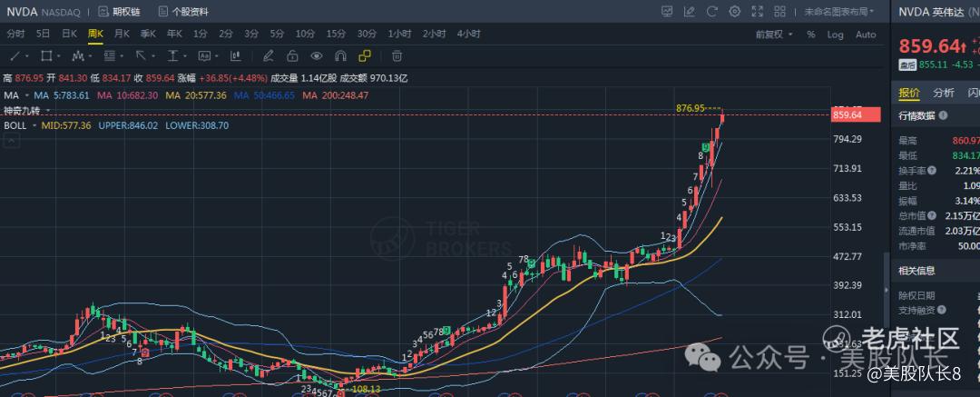Open the 期权链 option chain button
This screenshot has width=980, height=397.
(120, 11)
